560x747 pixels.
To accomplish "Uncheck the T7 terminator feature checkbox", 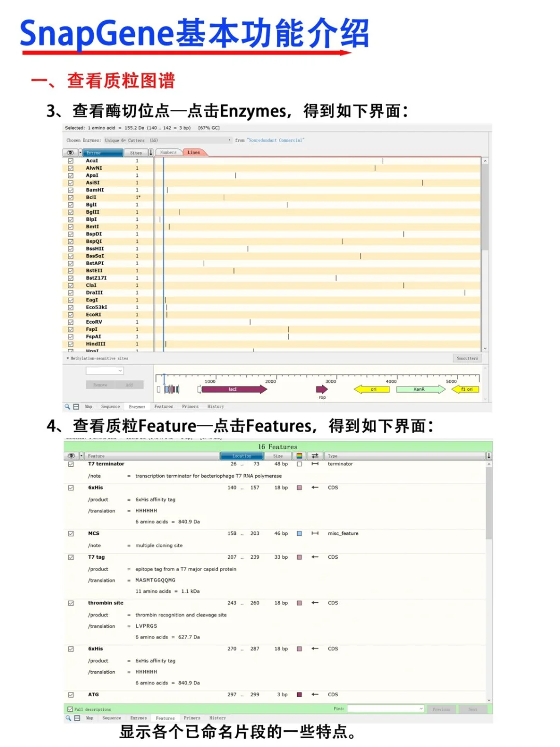I will pos(71,464).
